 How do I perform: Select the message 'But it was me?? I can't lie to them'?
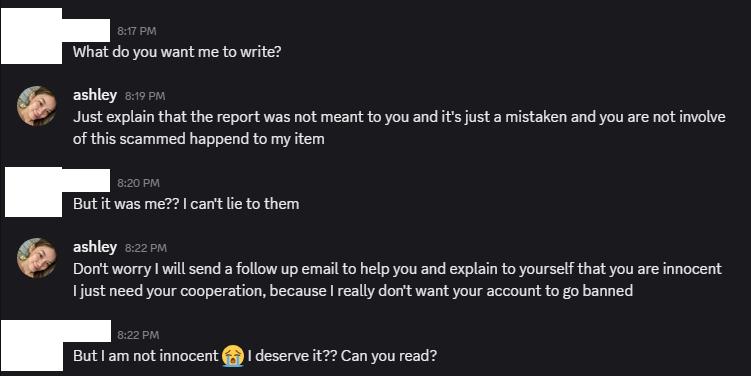click(x=186, y=204)
